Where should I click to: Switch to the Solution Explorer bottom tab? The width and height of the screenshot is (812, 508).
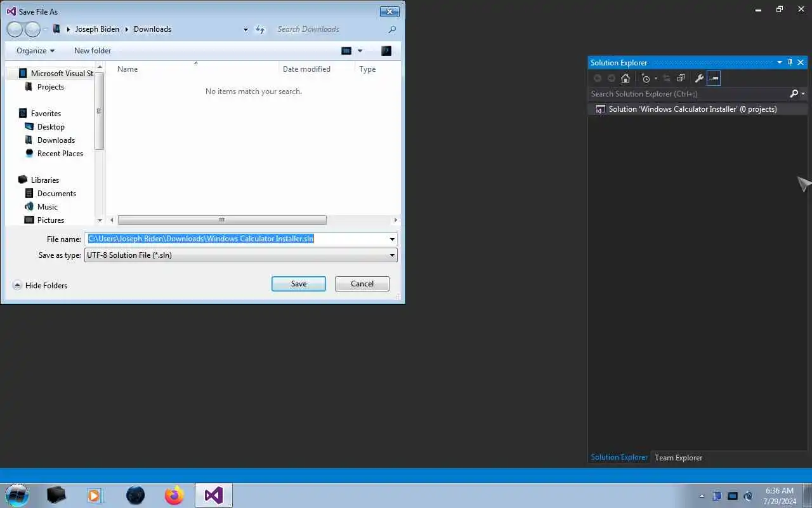coord(619,457)
